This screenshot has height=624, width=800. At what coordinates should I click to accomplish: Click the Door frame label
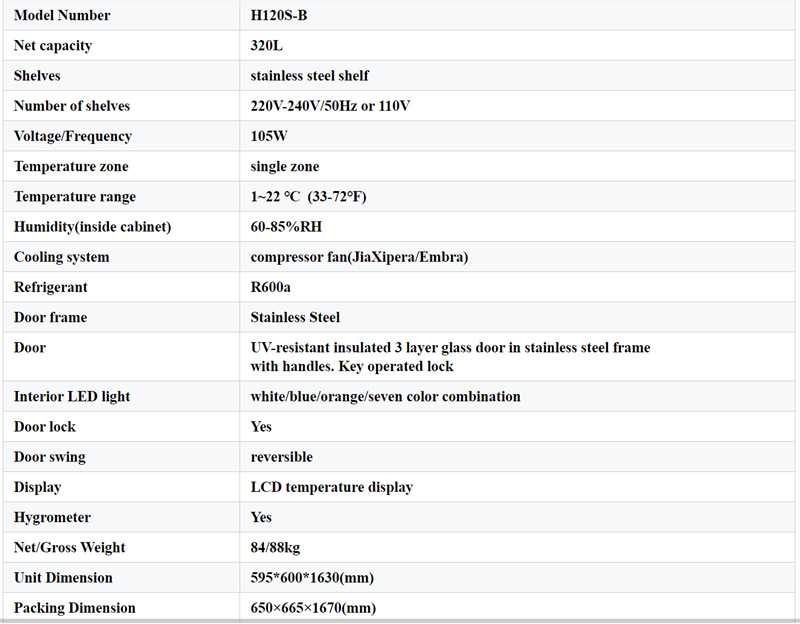(50, 317)
